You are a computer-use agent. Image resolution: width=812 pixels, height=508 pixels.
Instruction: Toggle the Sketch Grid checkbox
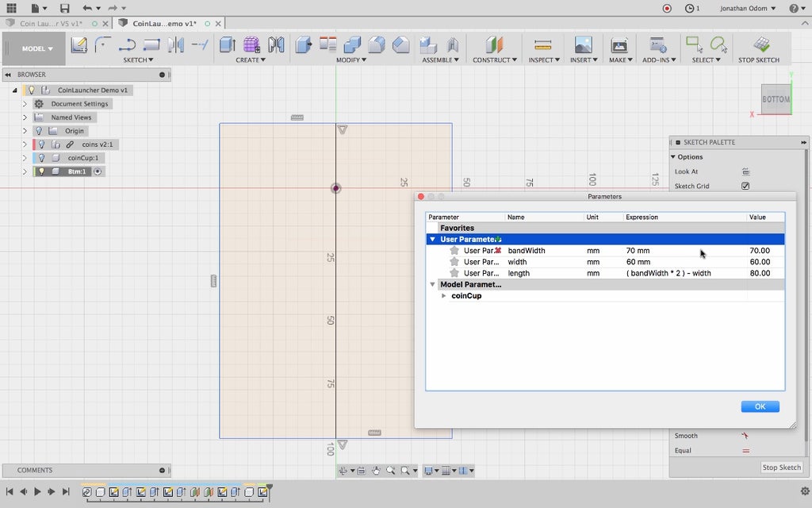[745, 186]
